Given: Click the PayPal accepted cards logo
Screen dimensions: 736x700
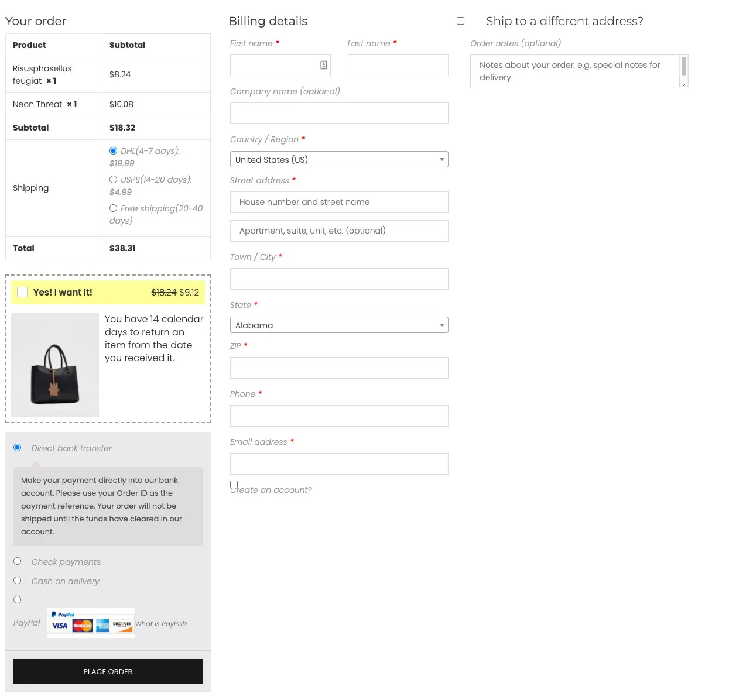Looking at the screenshot, I should (x=91, y=623).
